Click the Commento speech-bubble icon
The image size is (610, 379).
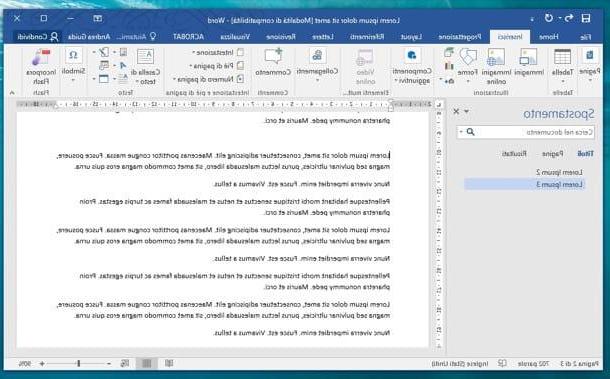click(273, 57)
